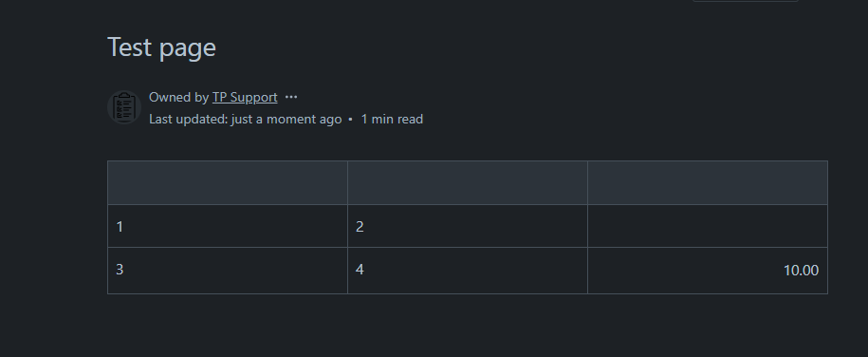Select the table cell containing 4
The image size is (868, 357).
click(468, 271)
